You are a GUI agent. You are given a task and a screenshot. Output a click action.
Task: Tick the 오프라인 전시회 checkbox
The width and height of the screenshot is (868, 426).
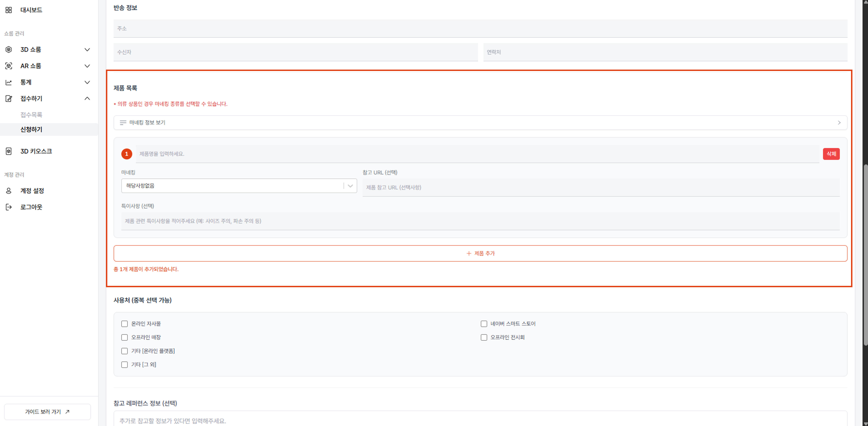(484, 337)
